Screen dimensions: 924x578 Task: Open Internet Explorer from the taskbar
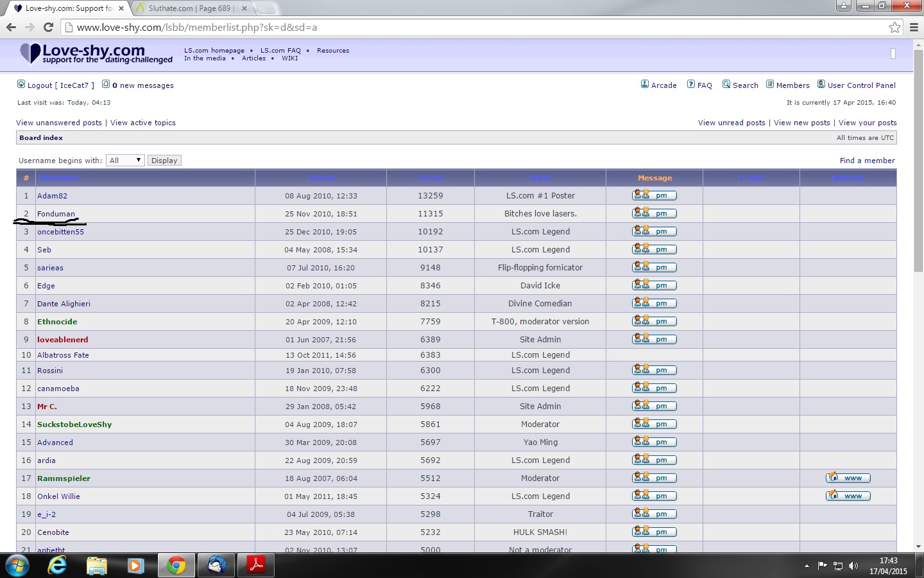[x=58, y=565]
